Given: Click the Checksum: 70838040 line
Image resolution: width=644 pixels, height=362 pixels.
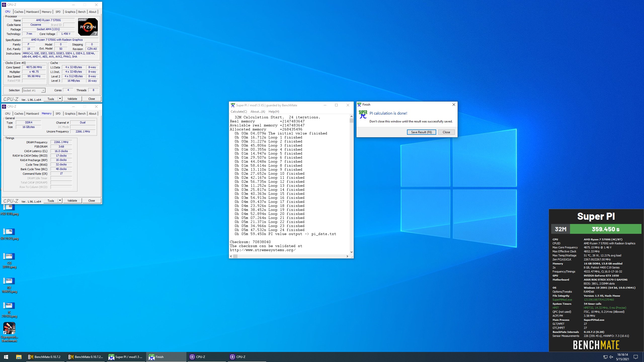Looking at the screenshot, I should pyautogui.click(x=250, y=242).
